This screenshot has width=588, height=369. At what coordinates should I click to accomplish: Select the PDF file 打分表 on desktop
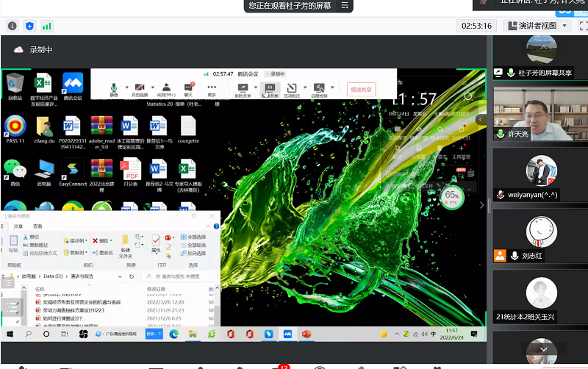tap(131, 173)
